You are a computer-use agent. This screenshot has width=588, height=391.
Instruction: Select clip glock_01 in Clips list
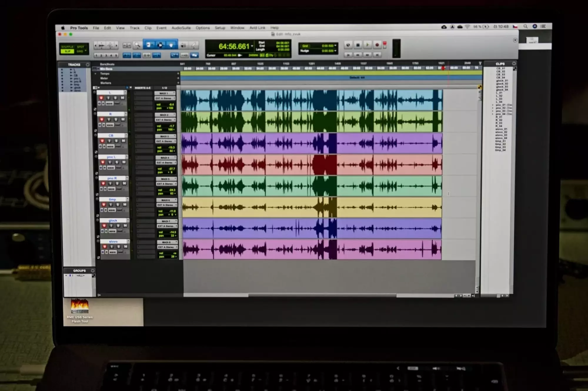coord(502,80)
